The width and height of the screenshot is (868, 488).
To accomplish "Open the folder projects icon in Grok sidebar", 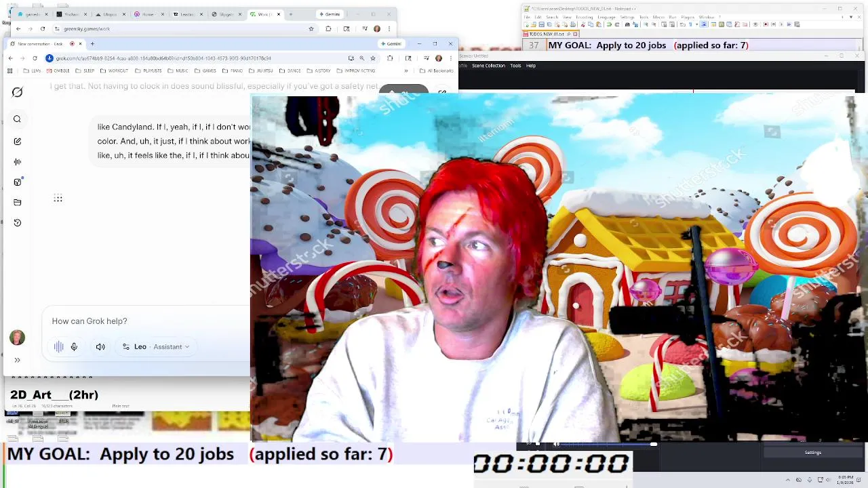I will pyautogui.click(x=17, y=203).
